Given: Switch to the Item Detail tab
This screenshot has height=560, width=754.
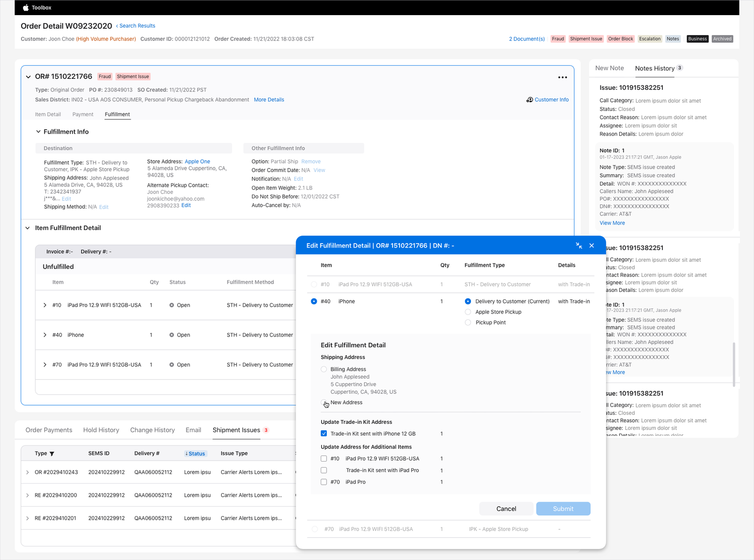Looking at the screenshot, I should coord(48,115).
